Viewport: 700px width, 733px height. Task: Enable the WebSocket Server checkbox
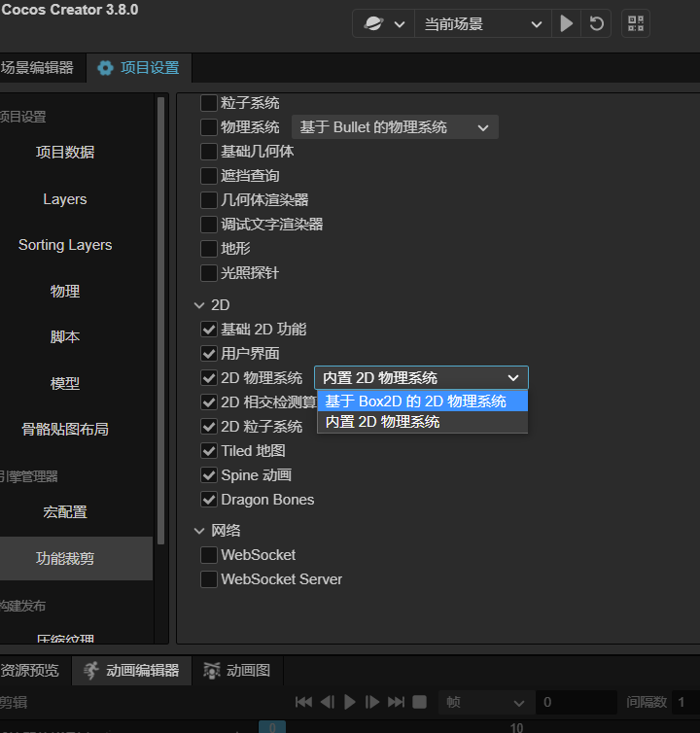click(x=209, y=579)
